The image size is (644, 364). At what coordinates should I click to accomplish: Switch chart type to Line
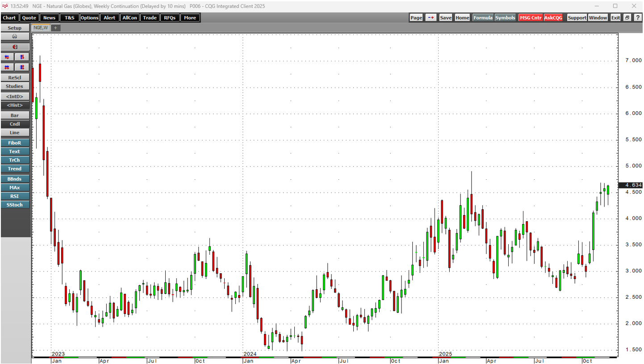click(x=15, y=133)
